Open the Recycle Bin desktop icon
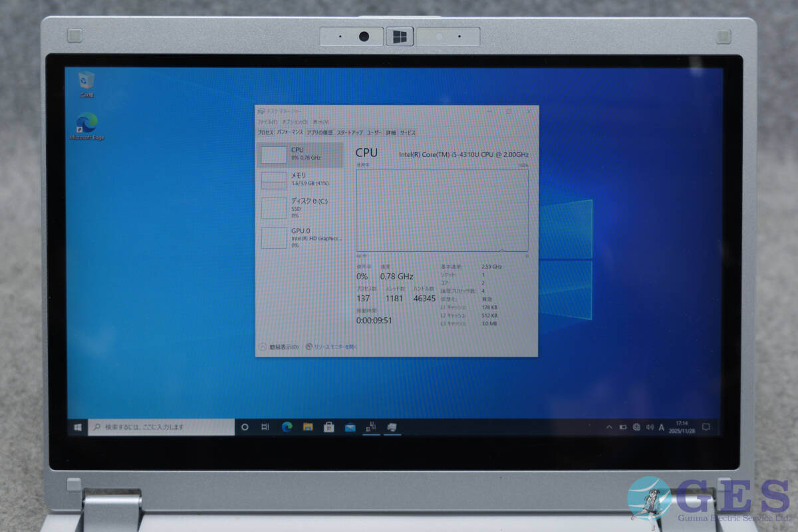Viewport: 798px width, 532px height. tap(86, 81)
